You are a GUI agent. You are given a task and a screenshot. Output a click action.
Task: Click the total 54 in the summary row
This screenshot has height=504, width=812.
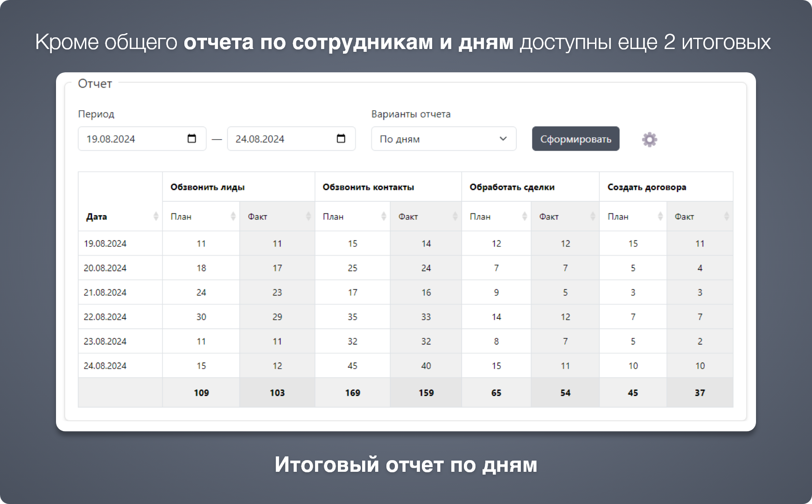565,392
